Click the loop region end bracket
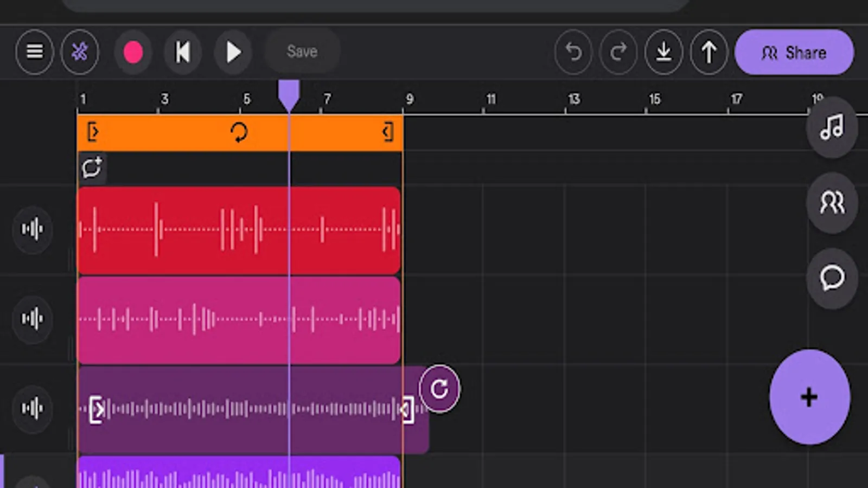This screenshot has height=488, width=868. [387, 132]
